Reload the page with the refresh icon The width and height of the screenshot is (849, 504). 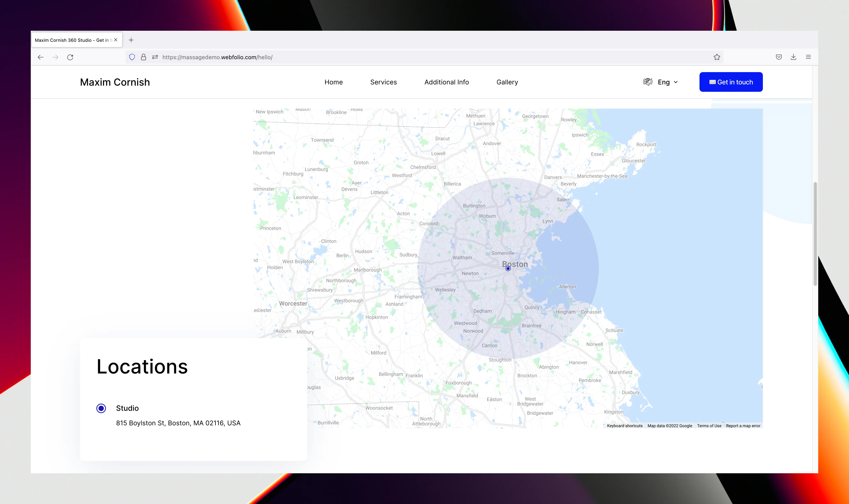click(x=70, y=57)
